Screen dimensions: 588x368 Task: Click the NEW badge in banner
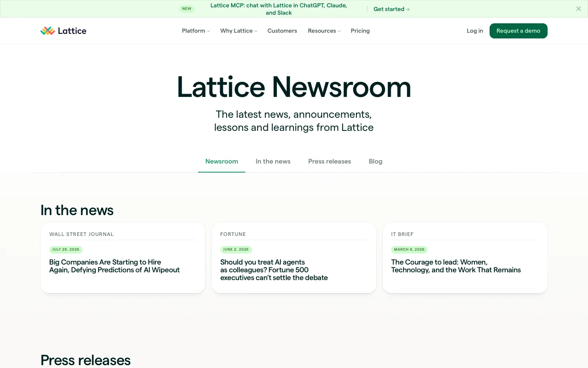click(187, 9)
